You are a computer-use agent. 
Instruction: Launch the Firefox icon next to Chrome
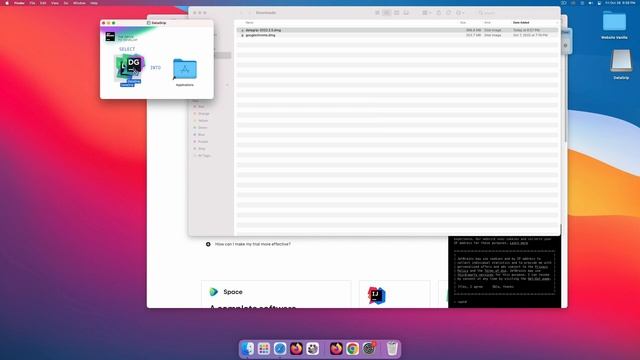point(336,349)
